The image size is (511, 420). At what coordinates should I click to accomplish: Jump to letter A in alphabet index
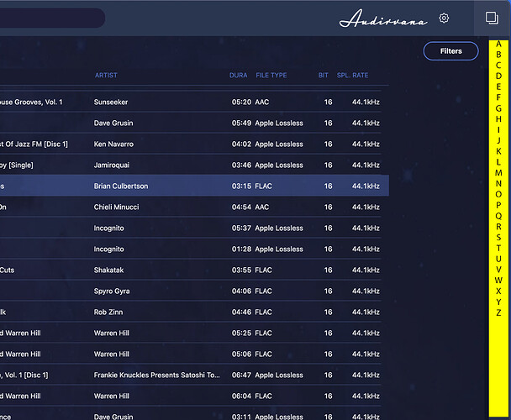[x=498, y=44]
